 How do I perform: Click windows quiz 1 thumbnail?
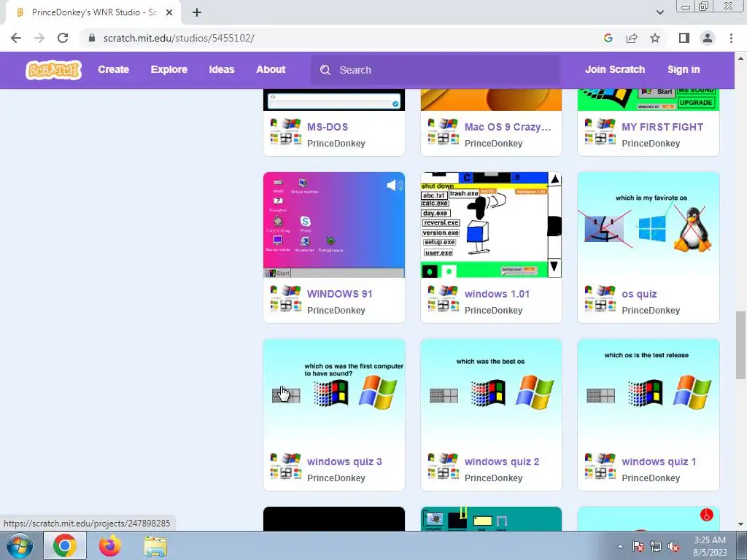[649, 392]
